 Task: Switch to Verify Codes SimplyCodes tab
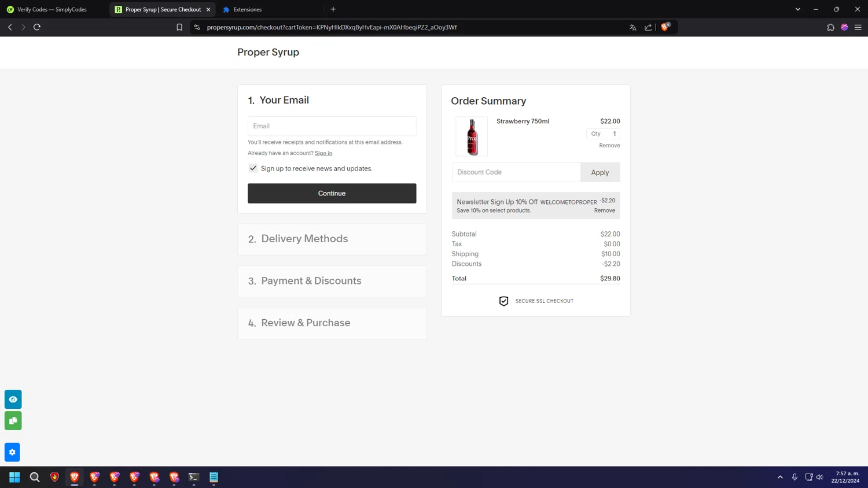click(x=52, y=9)
